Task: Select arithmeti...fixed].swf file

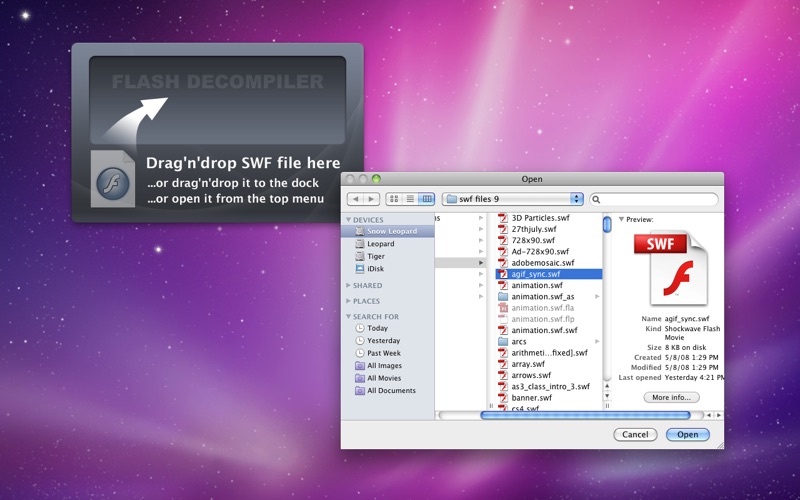Action: (x=549, y=353)
